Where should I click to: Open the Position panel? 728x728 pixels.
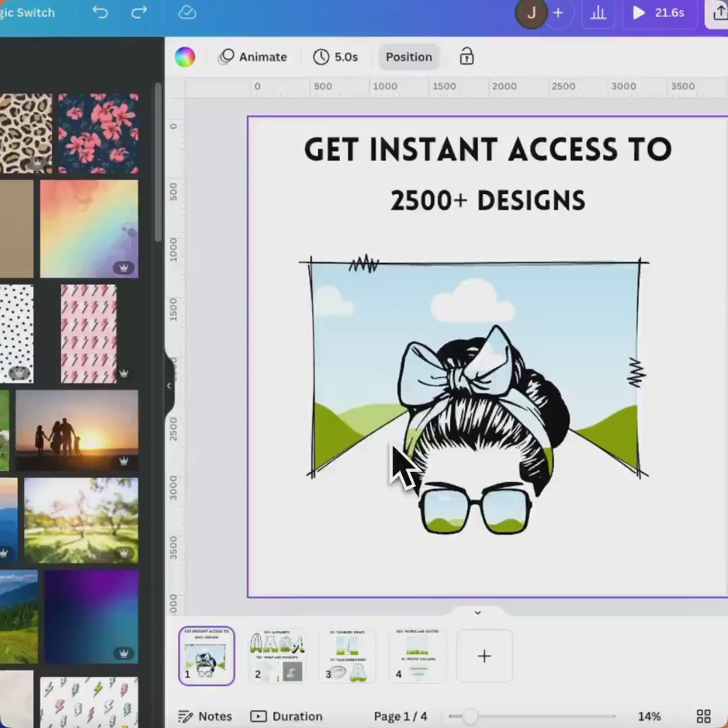coord(408,57)
